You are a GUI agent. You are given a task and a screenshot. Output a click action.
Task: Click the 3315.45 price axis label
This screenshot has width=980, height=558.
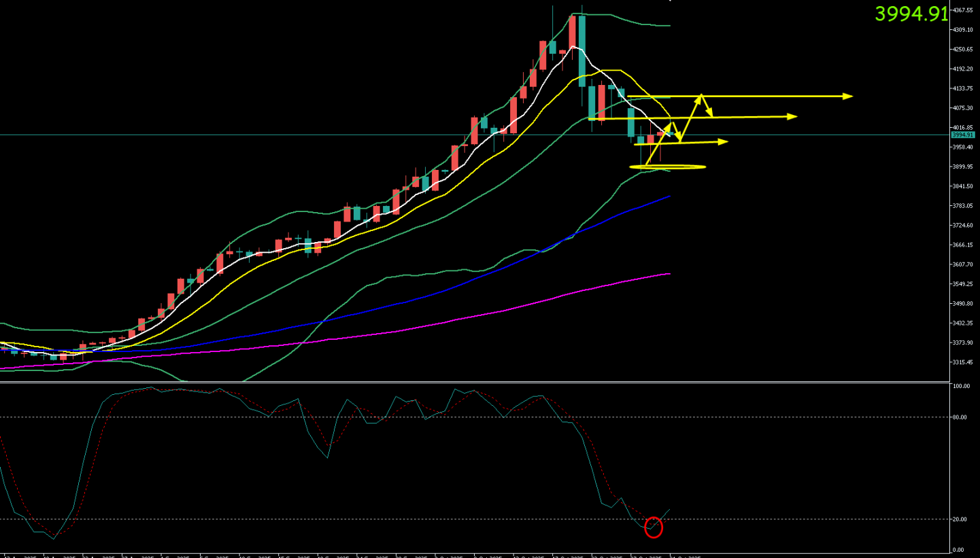pos(962,362)
